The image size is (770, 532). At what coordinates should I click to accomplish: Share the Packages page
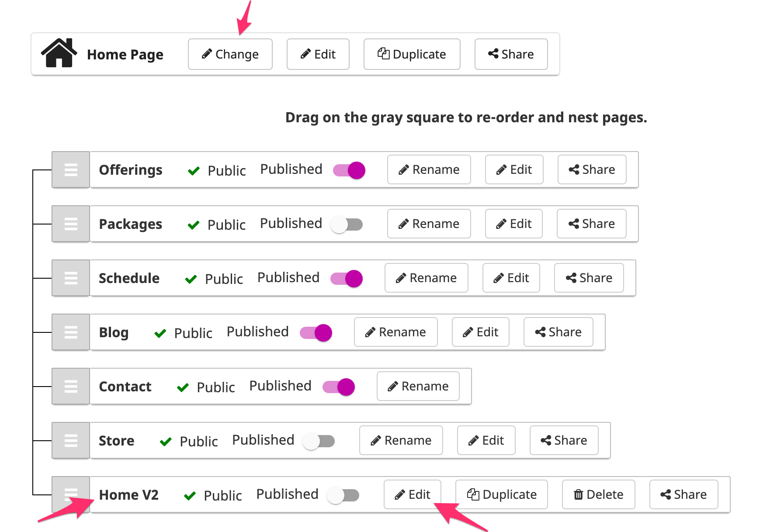tap(592, 224)
